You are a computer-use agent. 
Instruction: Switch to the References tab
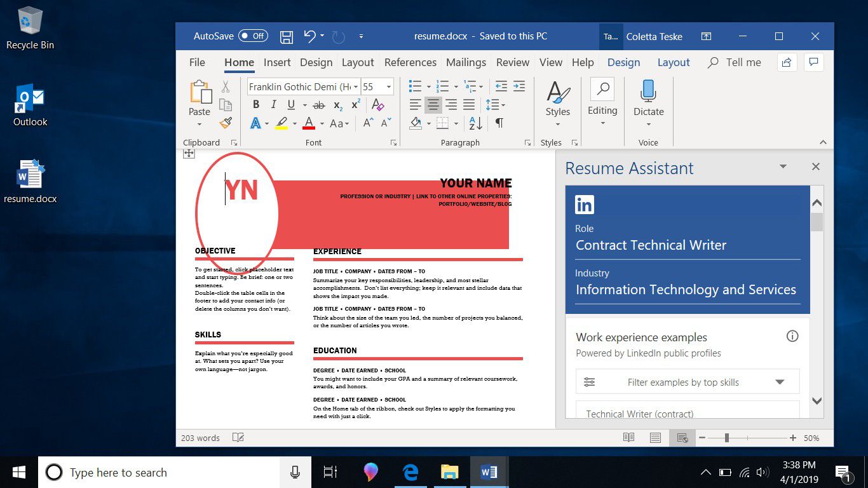click(x=410, y=62)
